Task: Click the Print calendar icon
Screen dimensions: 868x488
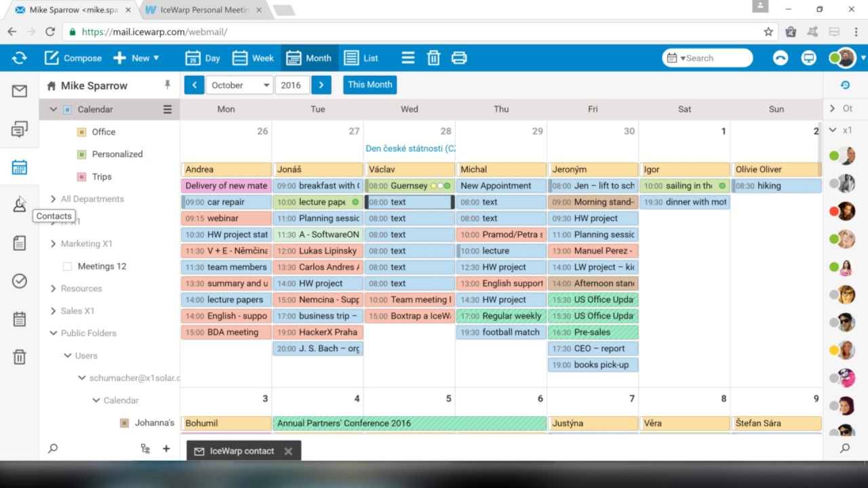Action: point(459,58)
